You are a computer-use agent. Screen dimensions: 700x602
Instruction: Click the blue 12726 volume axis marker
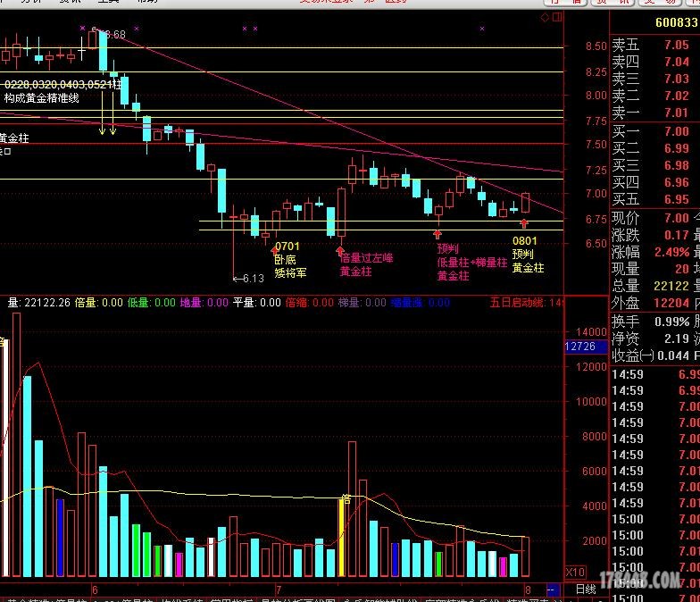click(586, 347)
